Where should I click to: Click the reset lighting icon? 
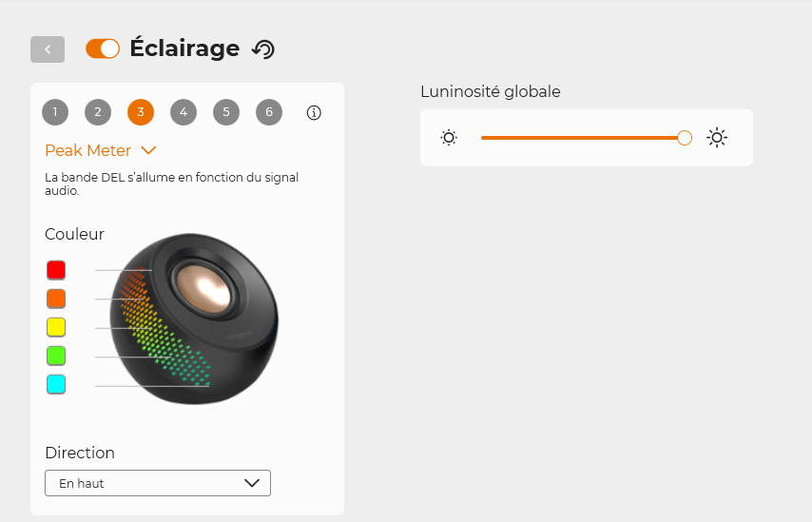[262, 49]
